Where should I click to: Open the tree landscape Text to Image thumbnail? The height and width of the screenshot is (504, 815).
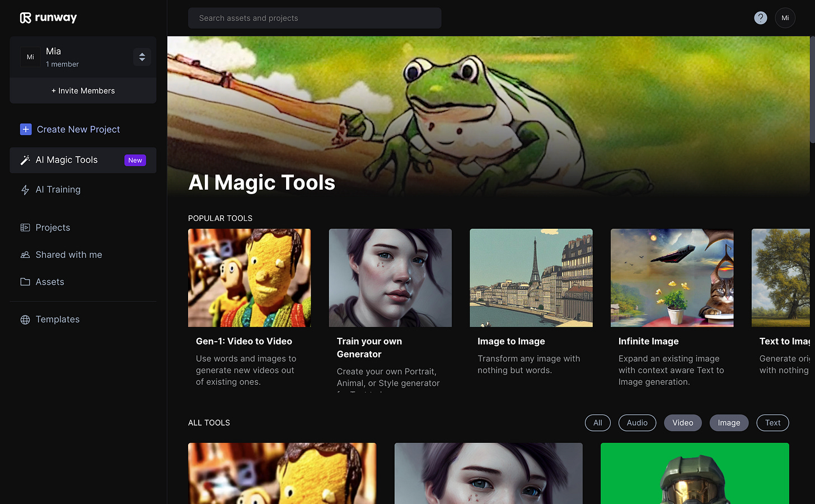pos(781,278)
